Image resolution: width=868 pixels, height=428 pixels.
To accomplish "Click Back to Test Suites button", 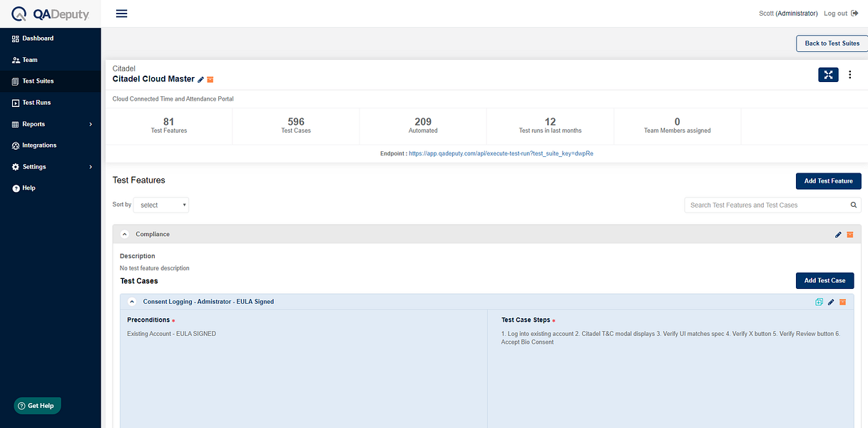I will tap(832, 44).
